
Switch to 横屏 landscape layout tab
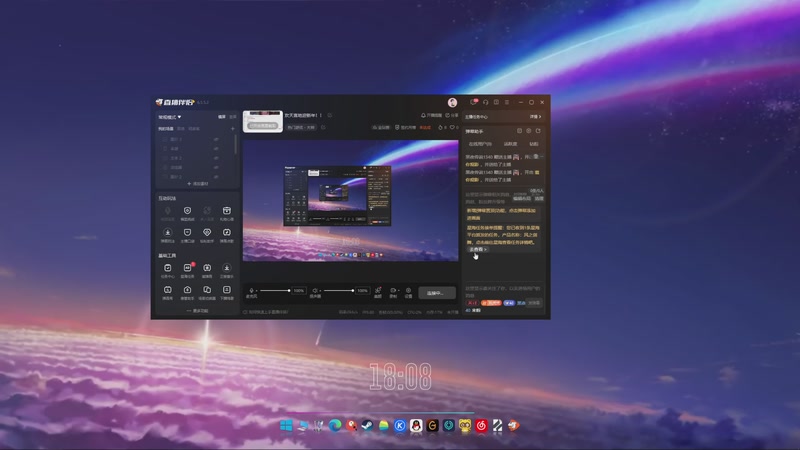(x=222, y=117)
